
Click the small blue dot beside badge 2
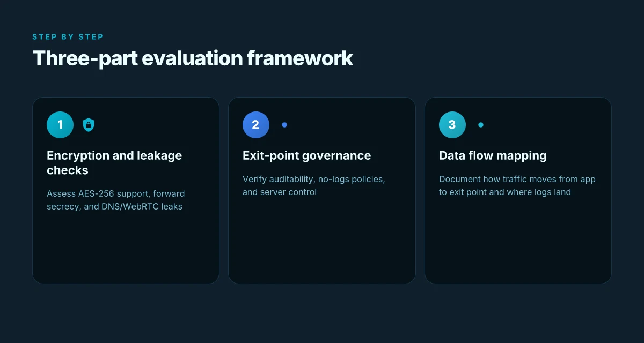(x=284, y=125)
